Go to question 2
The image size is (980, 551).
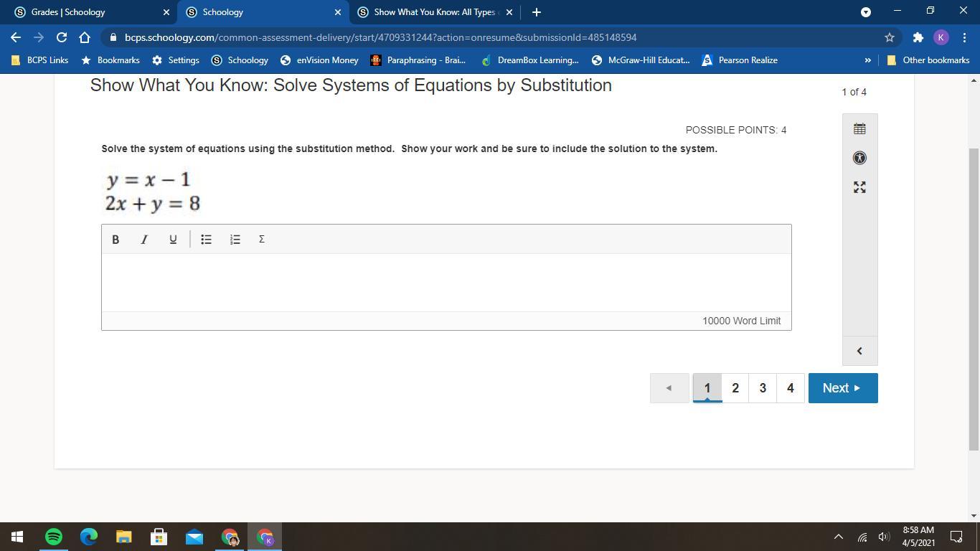[x=735, y=388]
